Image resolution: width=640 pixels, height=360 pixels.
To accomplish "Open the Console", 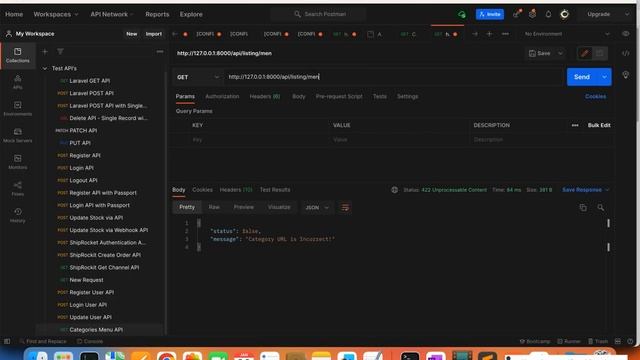I will 90,341.
